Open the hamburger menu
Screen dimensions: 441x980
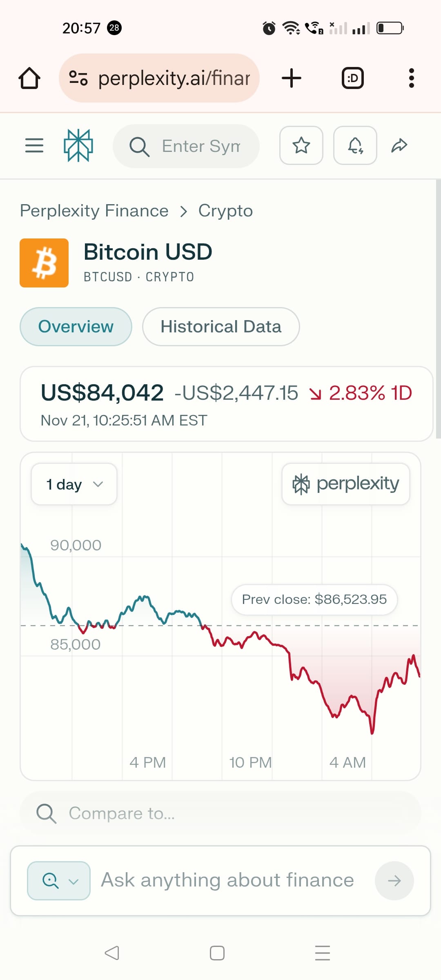pos(34,145)
